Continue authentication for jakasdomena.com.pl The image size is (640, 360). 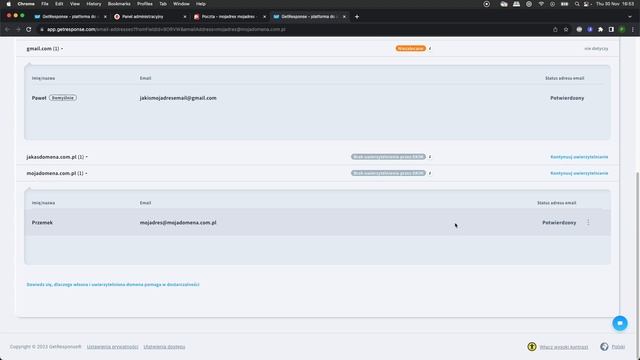[x=579, y=157]
